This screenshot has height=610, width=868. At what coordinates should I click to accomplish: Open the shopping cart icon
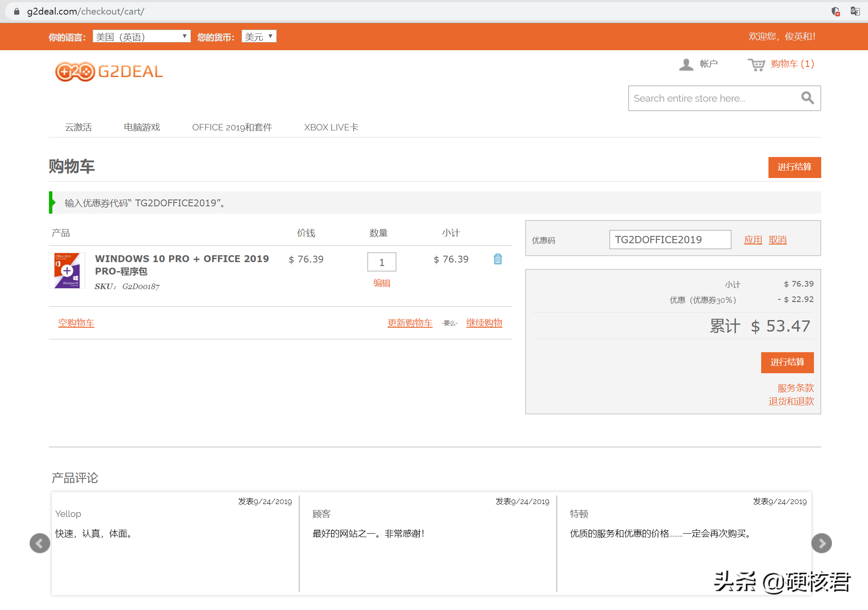pyautogui.click(x=756, y=65)
